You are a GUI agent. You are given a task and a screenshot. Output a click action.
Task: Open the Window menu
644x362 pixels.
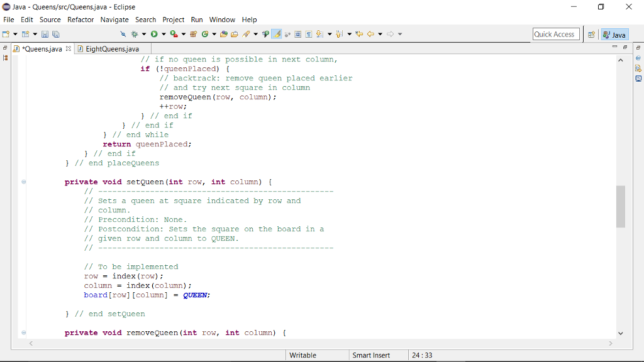[x=222, y=19]
